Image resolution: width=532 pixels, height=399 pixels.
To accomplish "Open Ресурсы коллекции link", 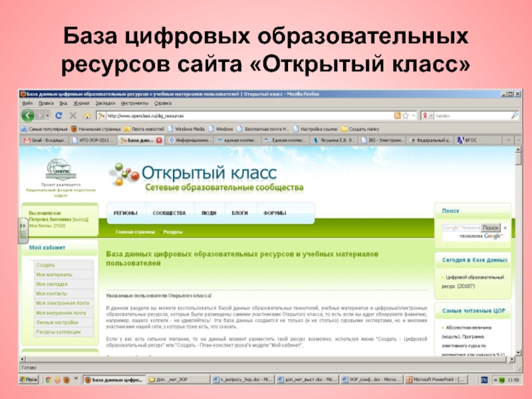I will pos(59,332).
